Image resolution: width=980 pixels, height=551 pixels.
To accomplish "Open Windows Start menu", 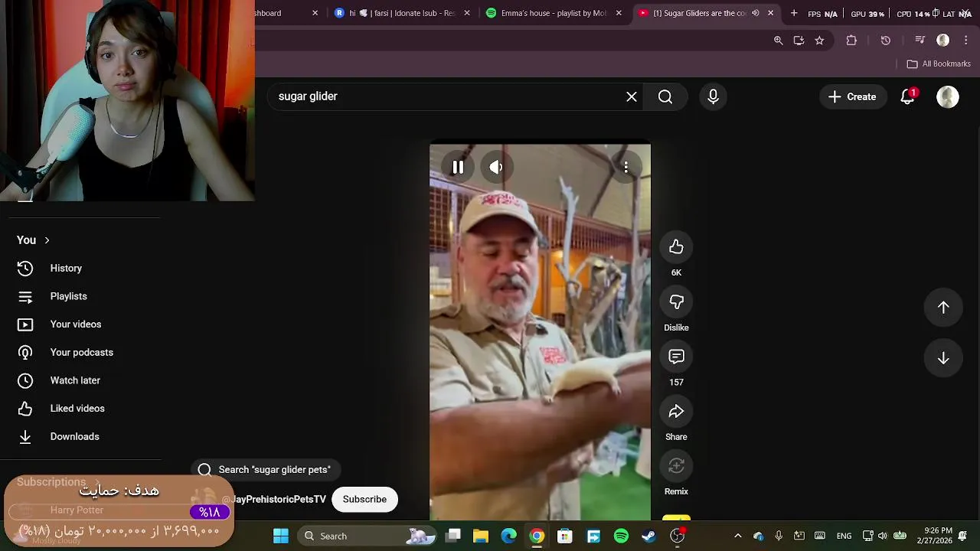I will (x=281, y=536).
